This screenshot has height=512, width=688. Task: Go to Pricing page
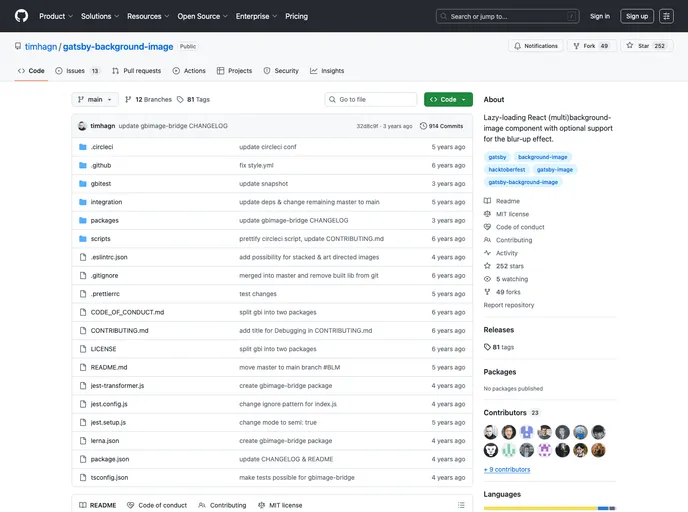pyautogui.click(x=296, y=16)
